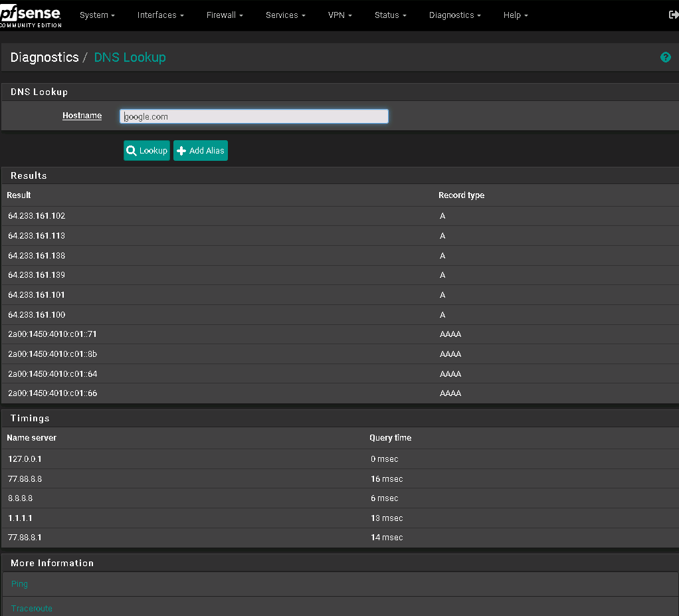Viewport: 679px width, 616px height.
Task: Open the Traceroute link
Action: click(32, 609)
